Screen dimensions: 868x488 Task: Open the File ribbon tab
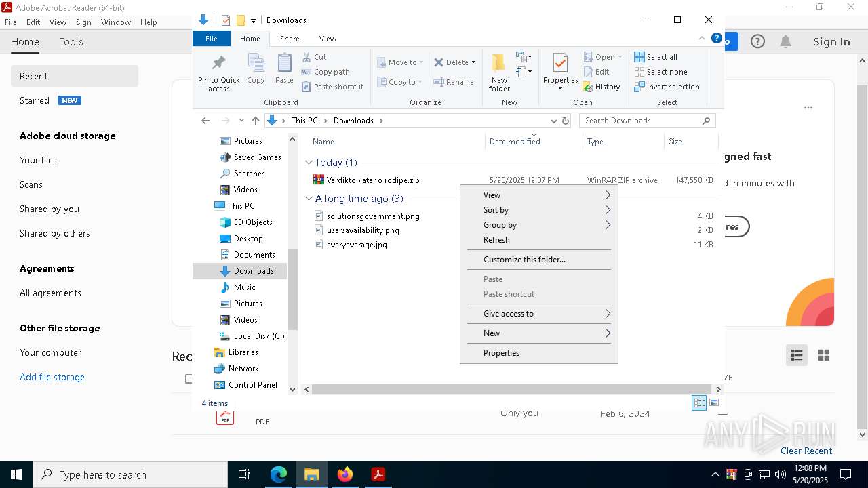click(212, 39)
